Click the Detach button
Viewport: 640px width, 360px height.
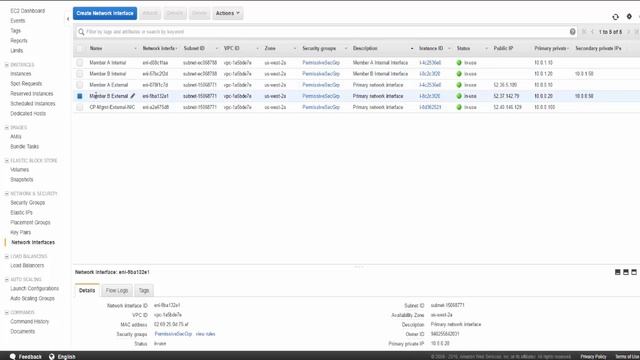click(175, 13)
